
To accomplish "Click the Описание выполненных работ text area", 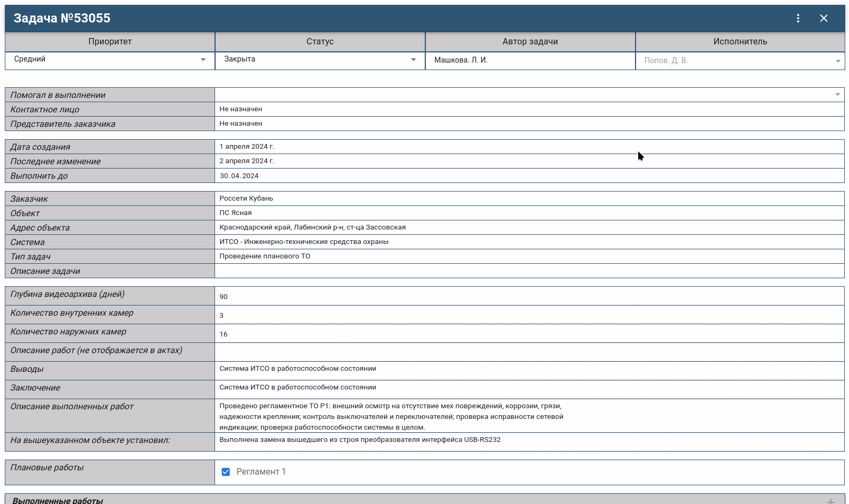I will click(x=529, y=416).
